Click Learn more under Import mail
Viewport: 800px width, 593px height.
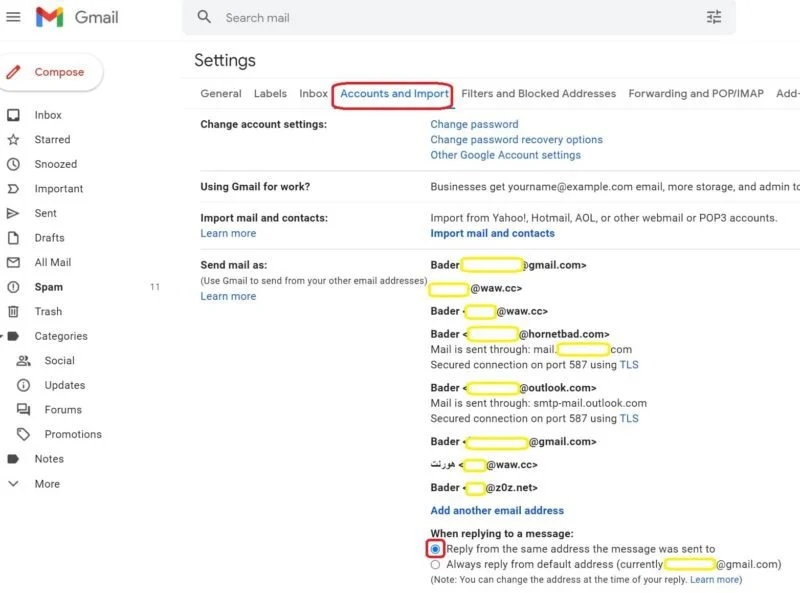click(x=228, y=233)
